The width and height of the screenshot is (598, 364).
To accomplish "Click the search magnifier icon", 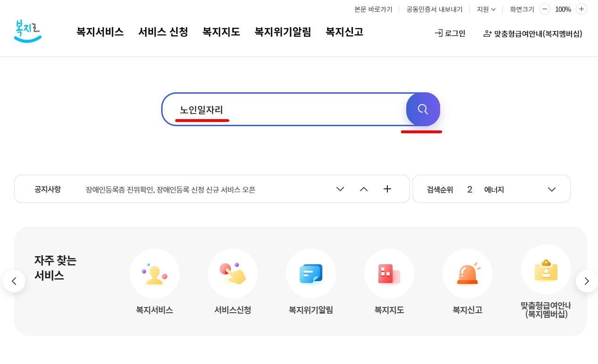I will [422, 109].
